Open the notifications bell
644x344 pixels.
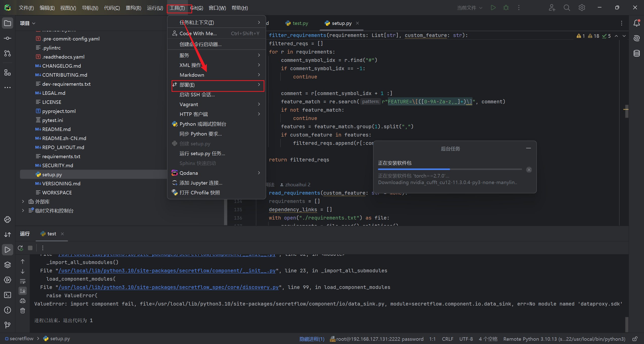coord(636,23)
